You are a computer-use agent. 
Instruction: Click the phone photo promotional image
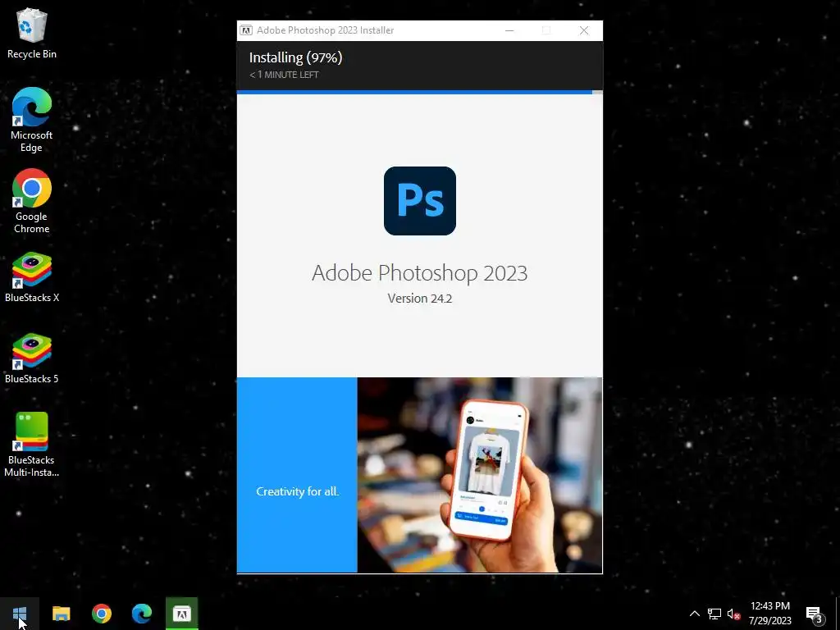pyautogui.click(x=480, y=475)
